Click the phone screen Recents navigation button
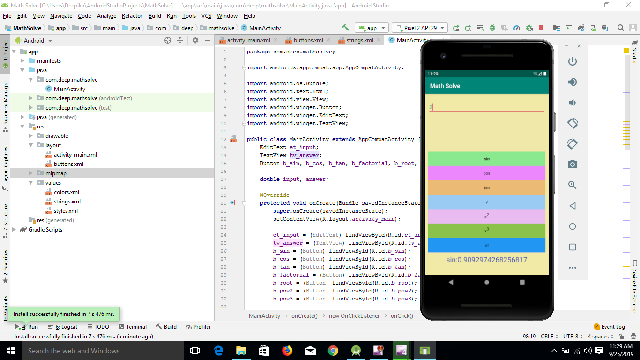The image size is (640, 360). click(522, 282)
